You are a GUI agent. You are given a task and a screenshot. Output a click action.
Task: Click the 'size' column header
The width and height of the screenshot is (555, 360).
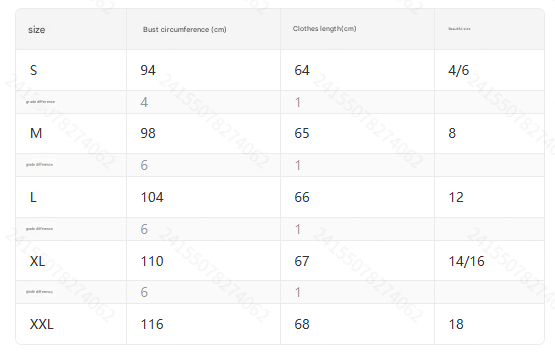point(36,30)
